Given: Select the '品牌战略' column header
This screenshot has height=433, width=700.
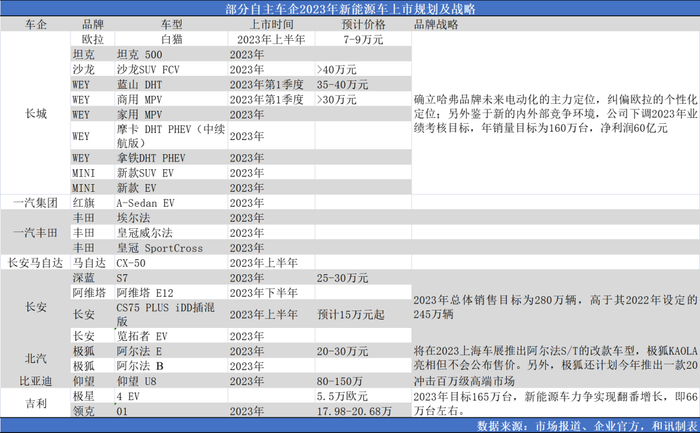Looking at the screenshot, I should pos(436,24).
